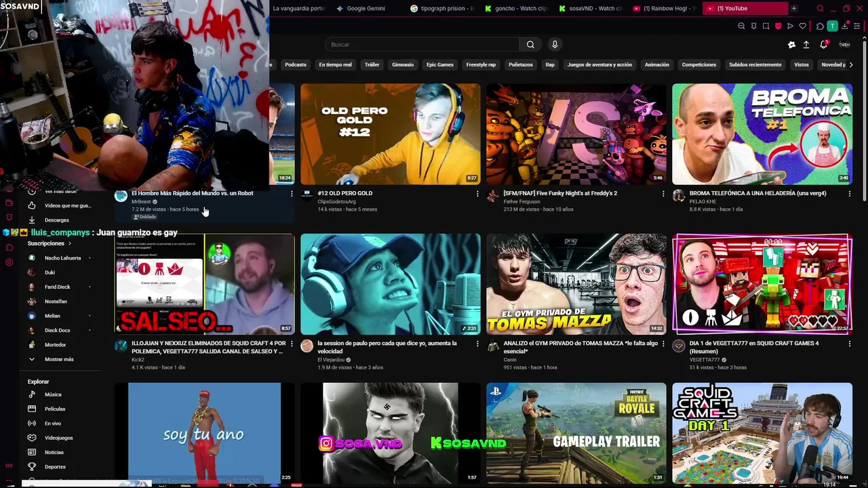The image size is (868, 488).
Task: Switch to goncho Watch clips tab
Action: [x=515, y=9]
